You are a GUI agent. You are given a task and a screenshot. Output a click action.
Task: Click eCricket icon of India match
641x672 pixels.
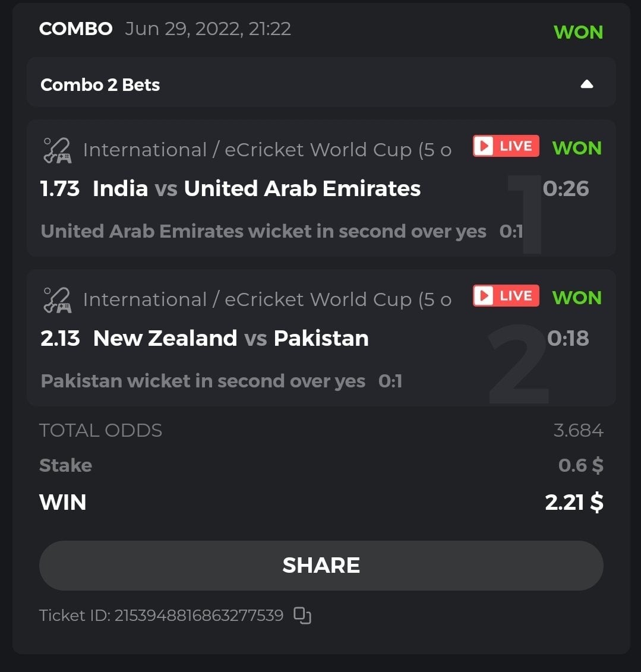tap(57, 150)
